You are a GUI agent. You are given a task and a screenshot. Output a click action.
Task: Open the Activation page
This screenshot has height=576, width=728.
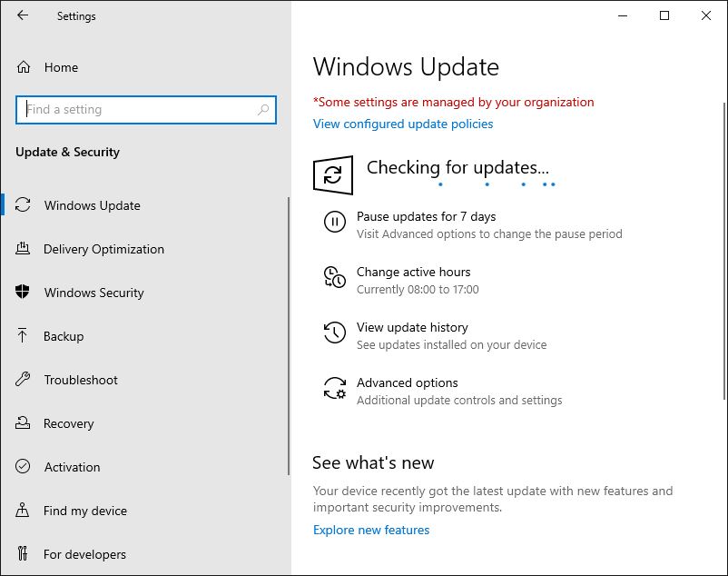point(72,467)
